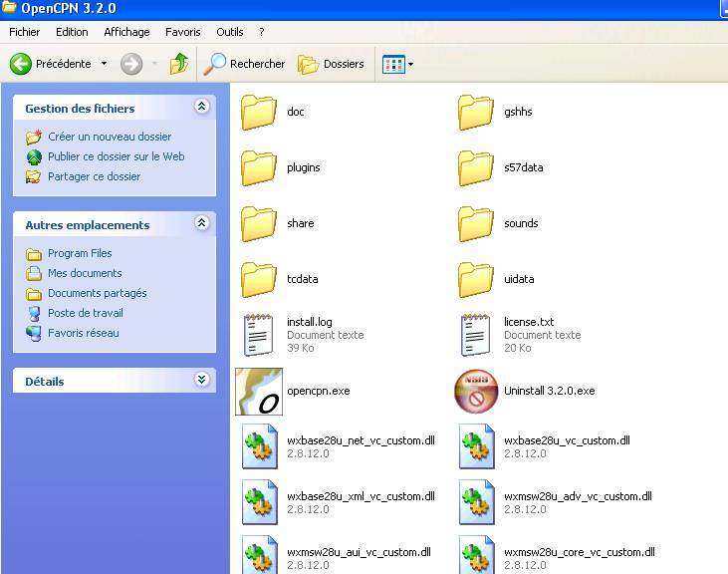Expand the Détails panel
728x574 pixels.
[202, 381]
